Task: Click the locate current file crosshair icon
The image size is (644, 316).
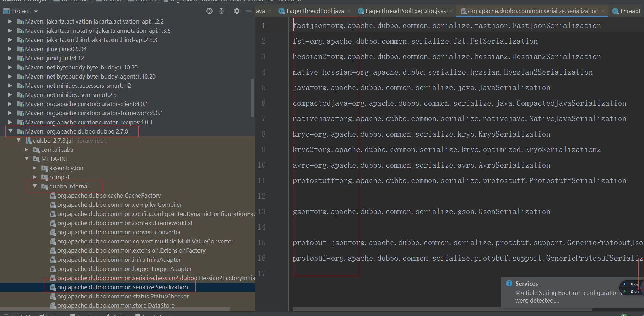Action: pyautogui.click(x=209, y=11)
